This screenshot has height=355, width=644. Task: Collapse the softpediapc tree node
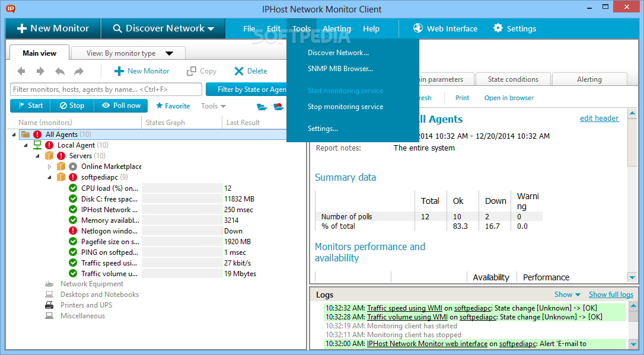click(49, 177)
